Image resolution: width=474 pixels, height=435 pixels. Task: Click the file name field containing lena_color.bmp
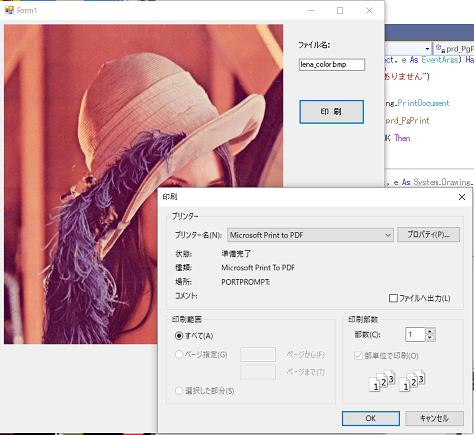tap(332, 64)
